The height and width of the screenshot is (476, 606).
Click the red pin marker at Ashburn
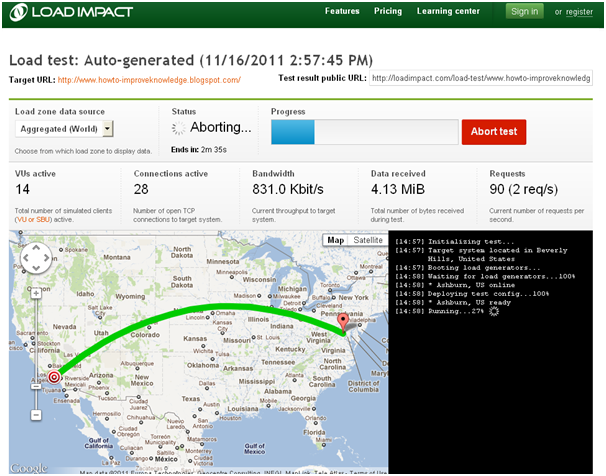pyautogui.click(x=343, y=322)
